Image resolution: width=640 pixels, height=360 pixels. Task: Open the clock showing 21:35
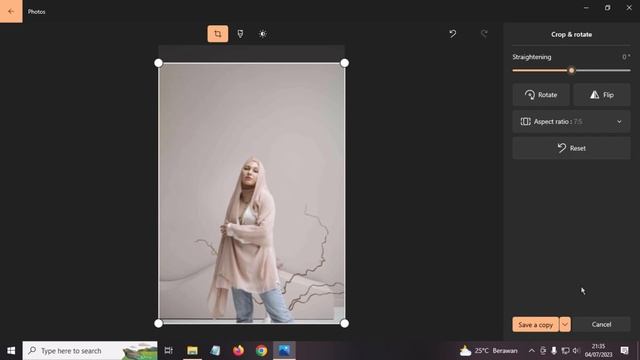click(598, 351)
